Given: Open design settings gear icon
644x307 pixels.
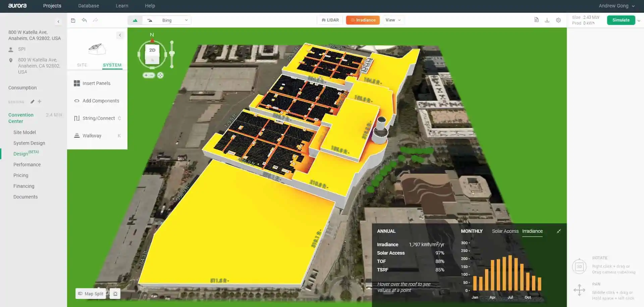Looking at the screenshot, I should click(x=558, y=20).
